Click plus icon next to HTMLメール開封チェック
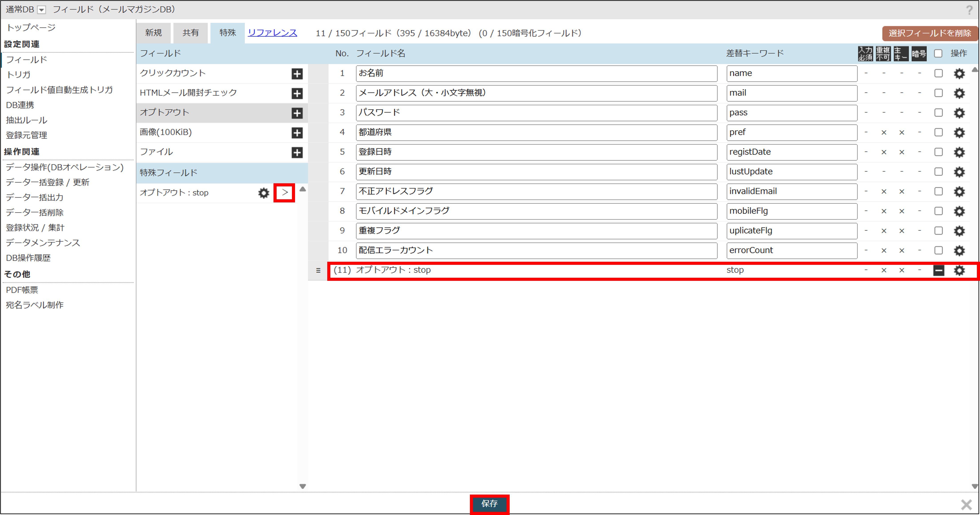This screenshot has width=980, height=515. [297, 94]
